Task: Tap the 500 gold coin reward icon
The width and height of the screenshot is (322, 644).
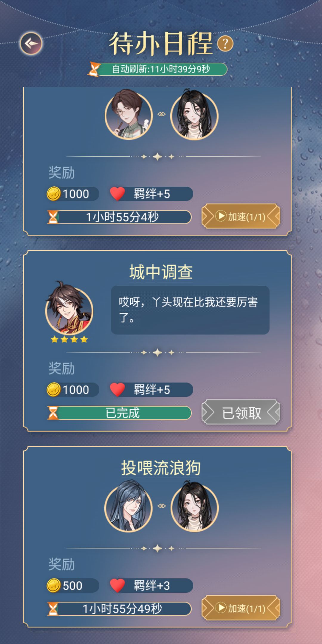Action: pos(54,586)
